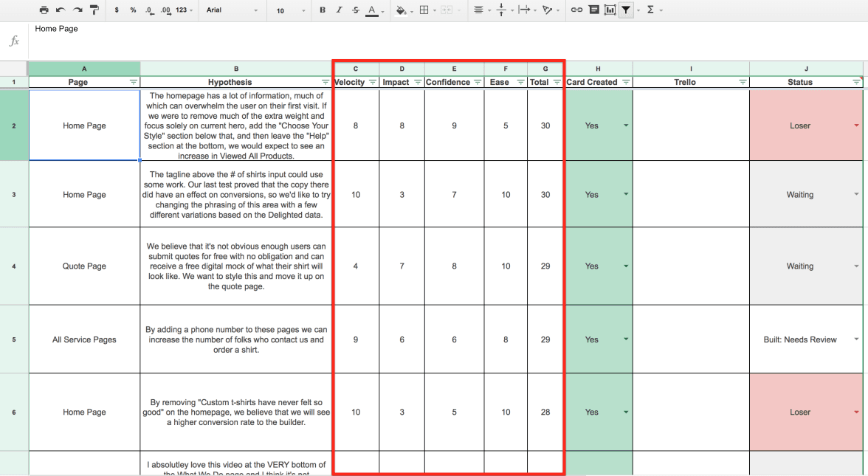Toggle italic formatting
The image size is (868, 476).
point(339,10)
